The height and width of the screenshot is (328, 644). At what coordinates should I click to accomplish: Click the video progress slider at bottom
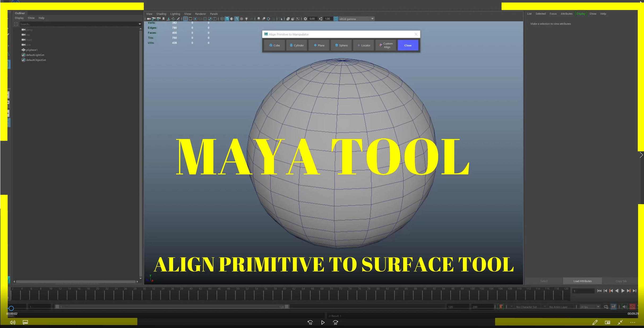pyautogui.click(x=11, y=308)
